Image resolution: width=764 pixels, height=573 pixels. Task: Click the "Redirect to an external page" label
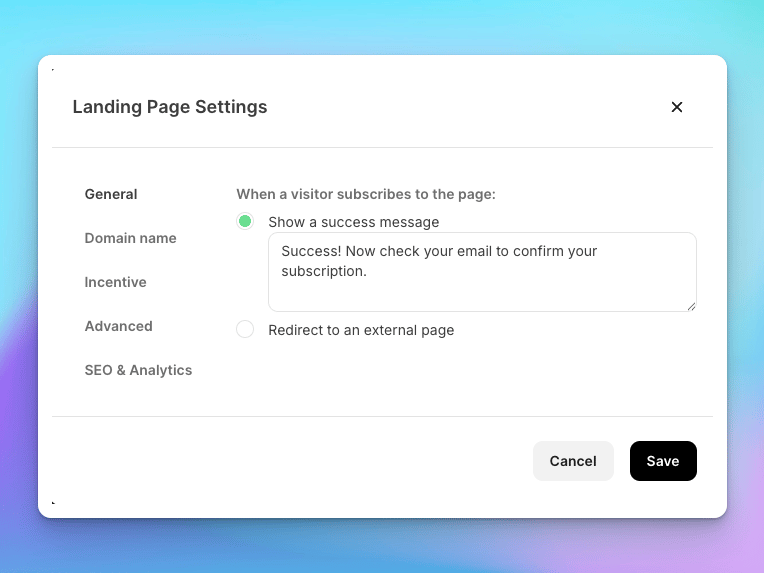(x=361, y=330)
